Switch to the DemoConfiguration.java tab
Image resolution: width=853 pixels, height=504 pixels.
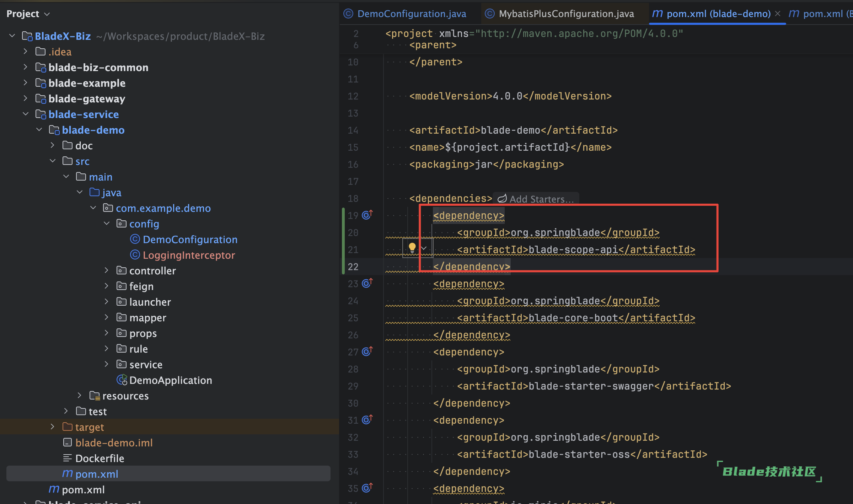coord(405,14)
